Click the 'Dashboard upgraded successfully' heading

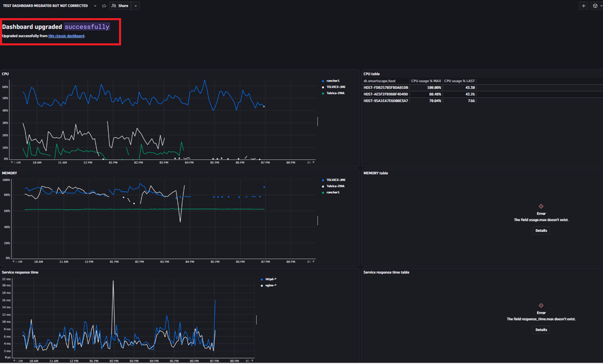56,27
